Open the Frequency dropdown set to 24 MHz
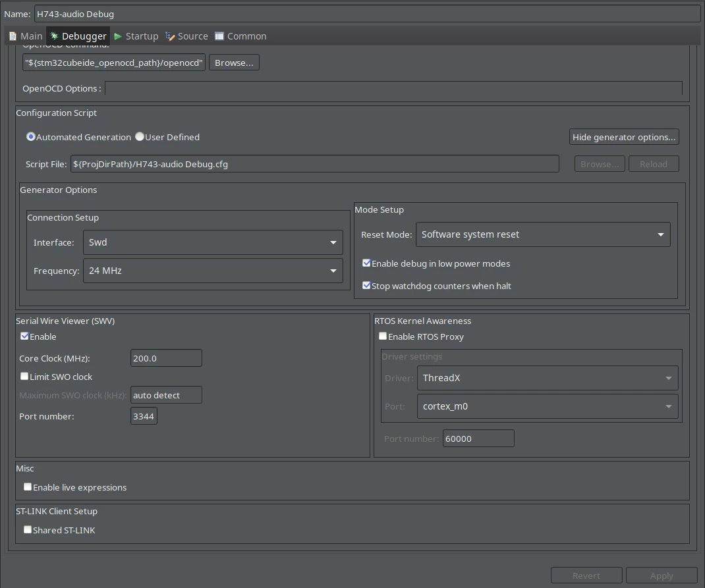This screenshot has height=588, width=705. coord(213,271)
